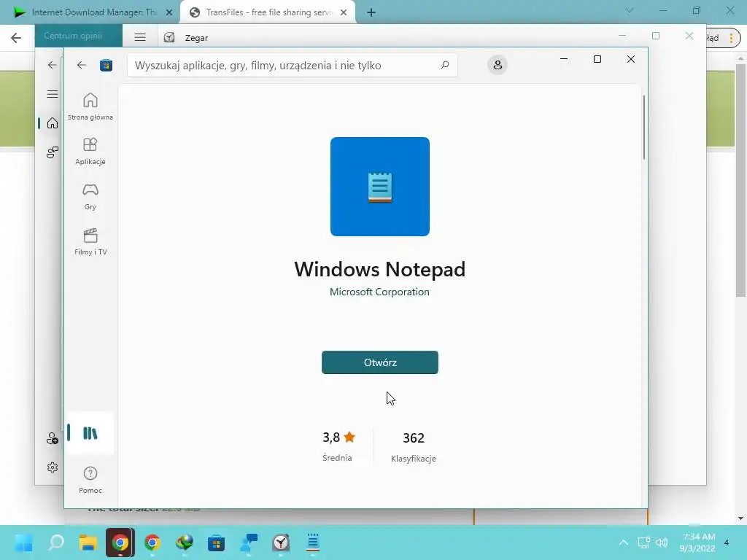Screen dimensions: 747x560
Task: Click add account icon in Feedback Hub
Action: (x=53, y=438)
